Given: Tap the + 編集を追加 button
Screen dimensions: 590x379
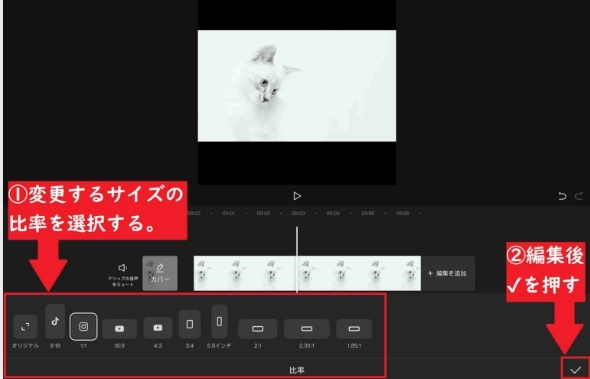Looking at the screenshot, I should coord(448,273).
